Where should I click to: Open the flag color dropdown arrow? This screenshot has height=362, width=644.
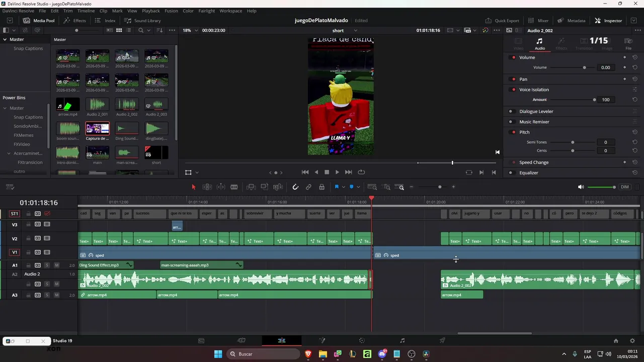point(344,187)
